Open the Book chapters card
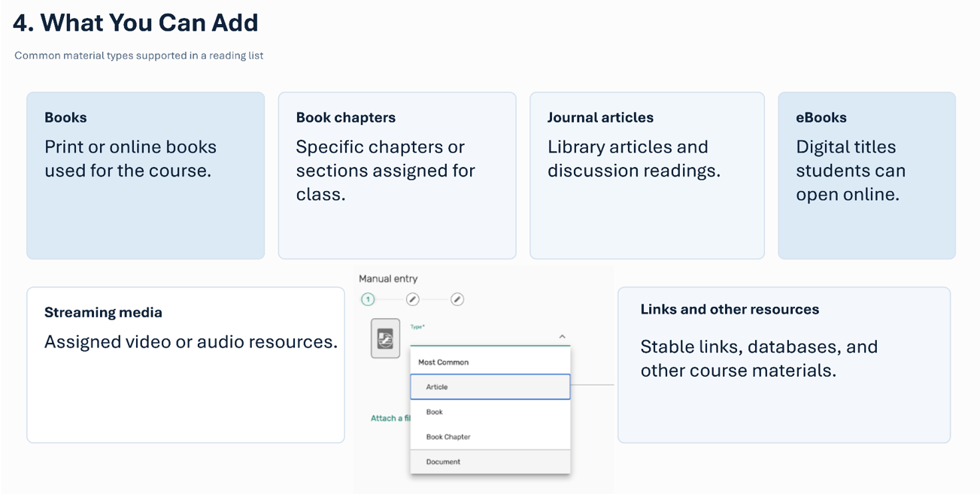980x494 pixels. point(397,175)
